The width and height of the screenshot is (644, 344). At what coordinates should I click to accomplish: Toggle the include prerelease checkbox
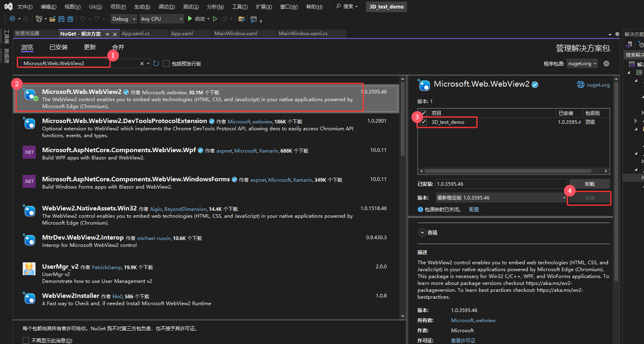point(166,64)
